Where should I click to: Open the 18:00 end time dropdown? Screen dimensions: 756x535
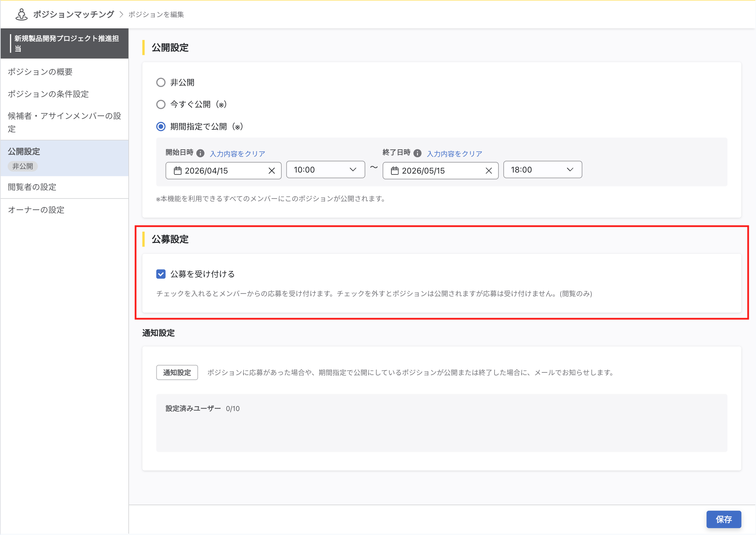(x=570, y=169)
